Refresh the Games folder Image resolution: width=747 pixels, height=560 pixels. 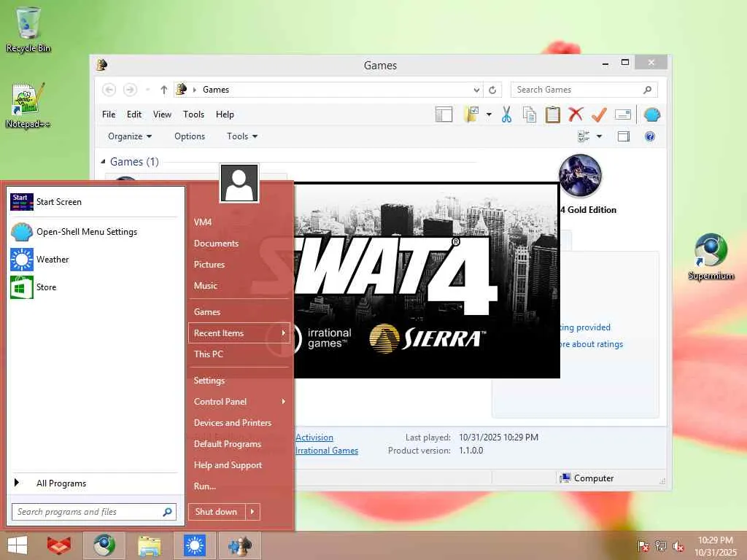pyautogui.click(x=492, y=90)
